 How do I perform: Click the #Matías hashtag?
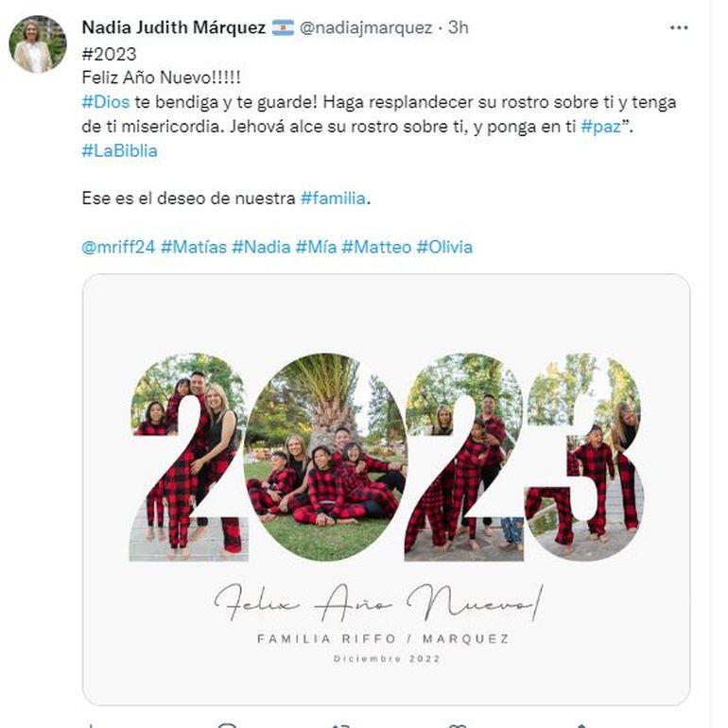[x=193, y=248]
